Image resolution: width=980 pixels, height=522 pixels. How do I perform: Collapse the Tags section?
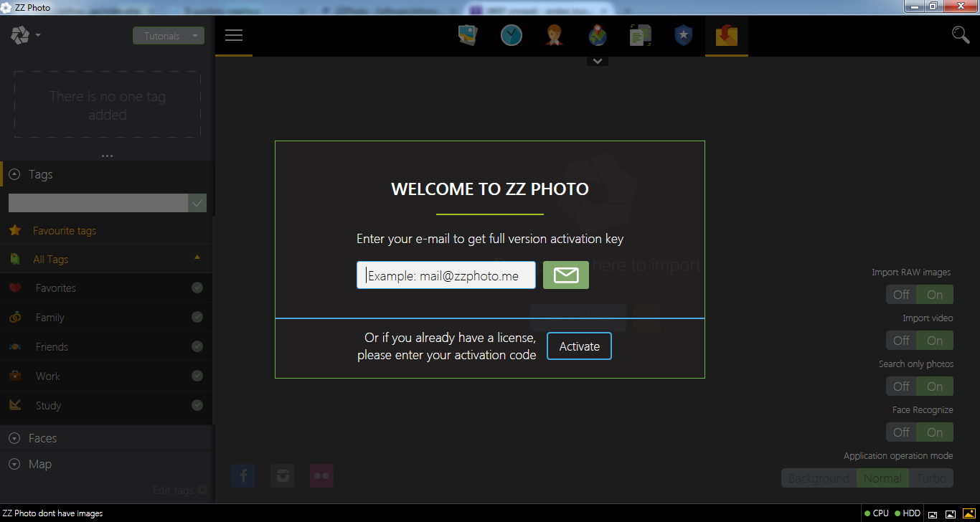pyautogui.click(x=14, y=174)
